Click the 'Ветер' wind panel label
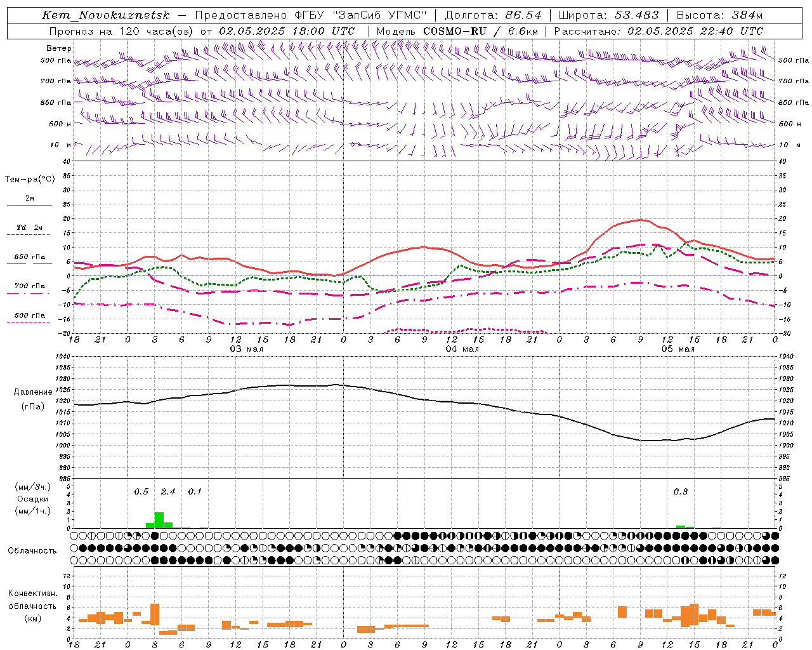The width and height of the screenshot is (812, 650). (59, 48)
